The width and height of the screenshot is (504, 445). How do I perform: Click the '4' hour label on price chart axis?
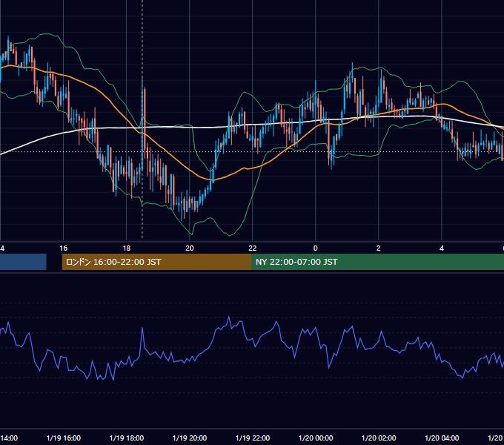pyautogui.click(x=442, y=248)
